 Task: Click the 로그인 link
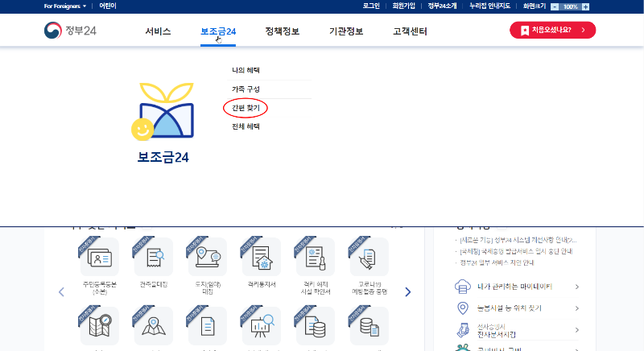tap(371, 6)
